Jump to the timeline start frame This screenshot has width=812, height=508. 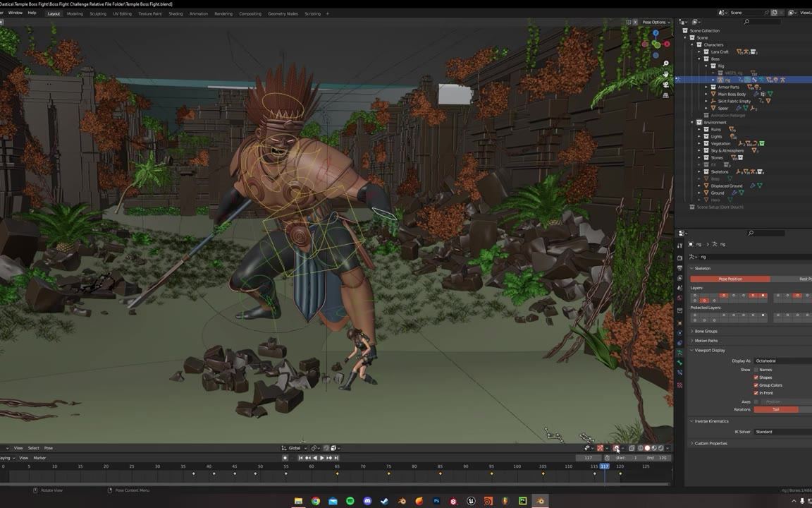(x=300, y=458)
